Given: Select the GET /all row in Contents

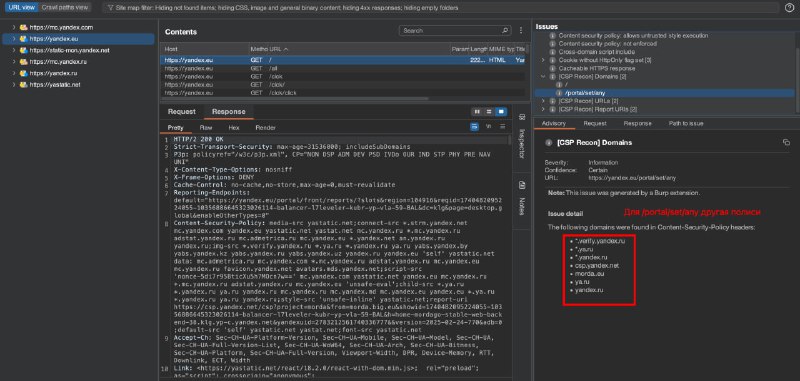Looking at the screenshot, I should coord(343,68).
